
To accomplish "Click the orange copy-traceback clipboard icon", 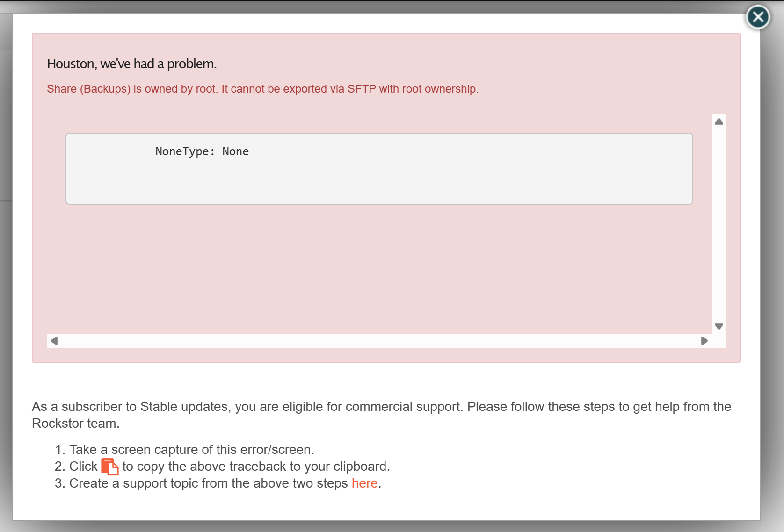I will (109, 467).
